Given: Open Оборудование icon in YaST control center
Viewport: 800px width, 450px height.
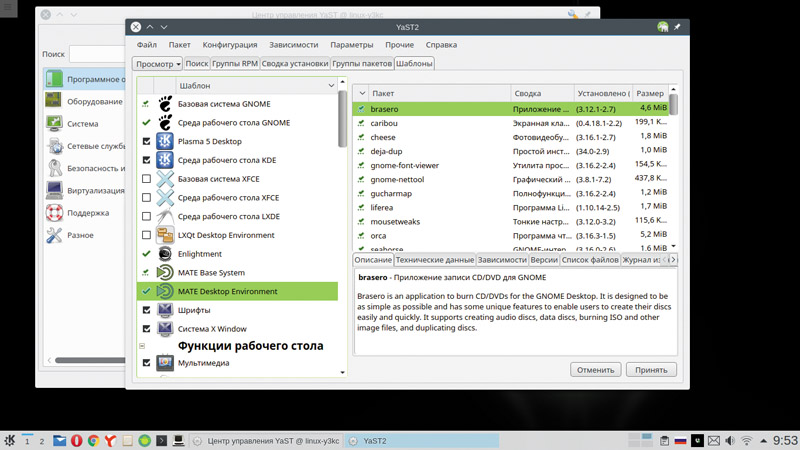Looking at the screenshot, I should coord(54,101).
